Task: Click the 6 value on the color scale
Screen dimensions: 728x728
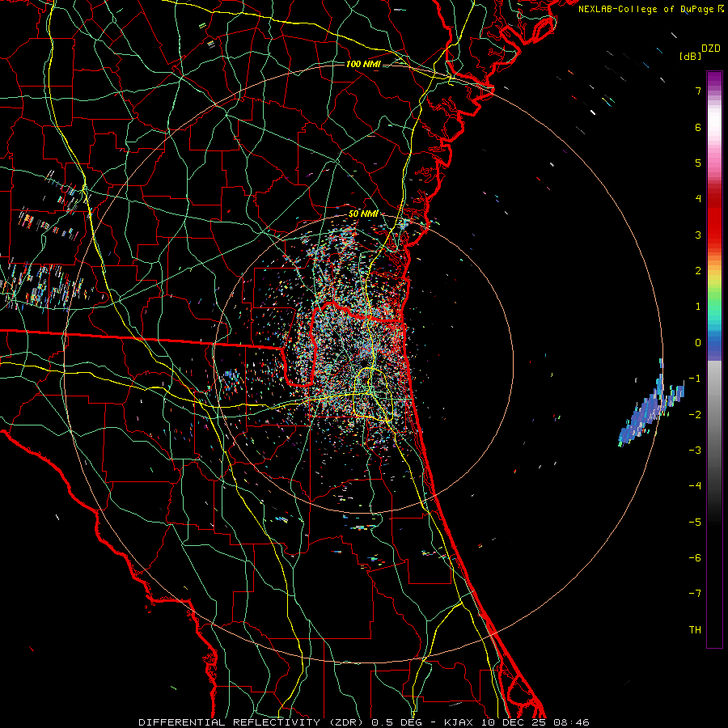Action: (698, 127)
